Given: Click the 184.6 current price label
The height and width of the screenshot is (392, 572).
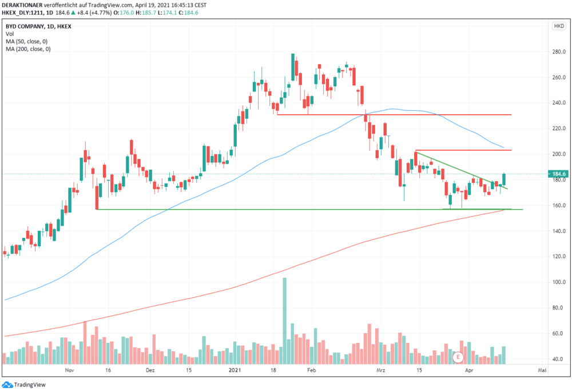Looking at the screenshot, I should pos(558,174).
